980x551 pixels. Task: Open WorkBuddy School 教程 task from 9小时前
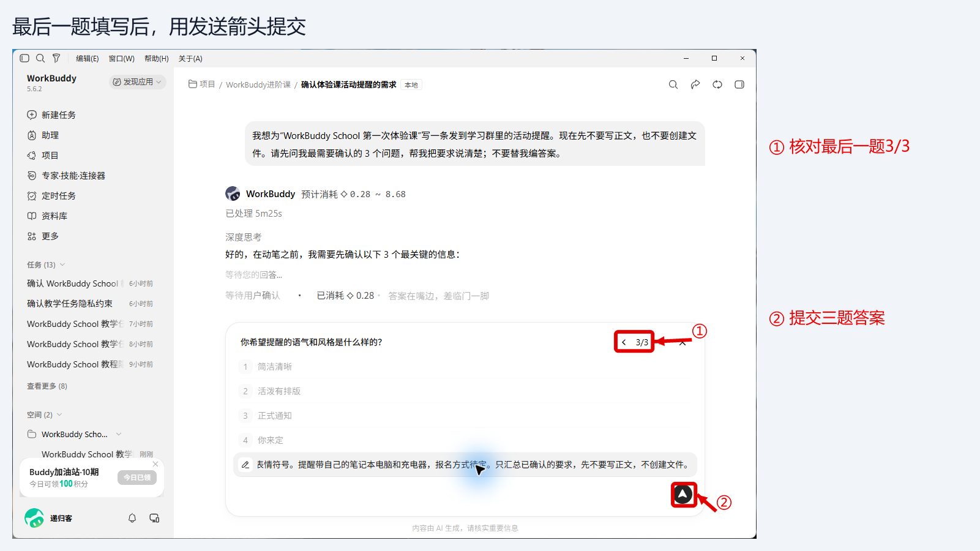[90, 364]
